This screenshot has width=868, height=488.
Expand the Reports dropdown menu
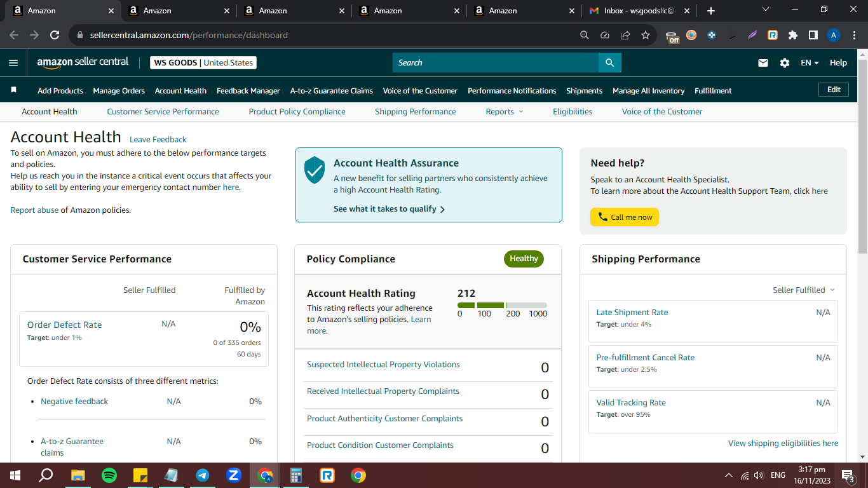pyautogui.click(x=505, y=112)
